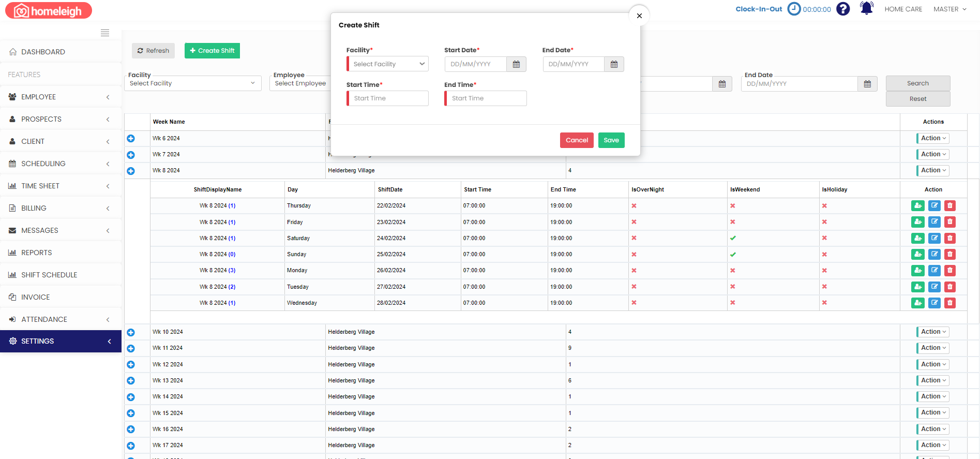Edit the Friday 23/02/2024 shift

tap(934, 222)
